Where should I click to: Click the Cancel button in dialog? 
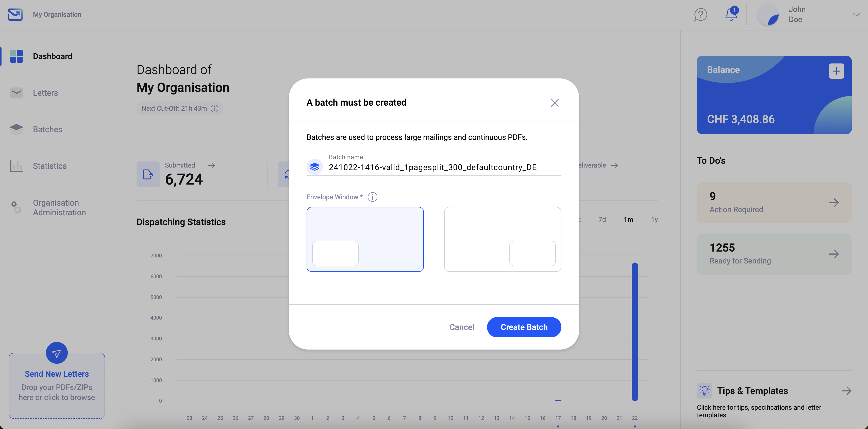pos(461,327)
